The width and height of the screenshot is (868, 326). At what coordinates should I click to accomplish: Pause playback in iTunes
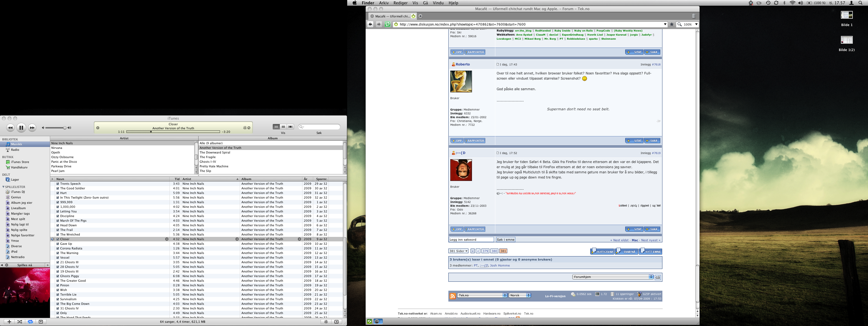21,128
